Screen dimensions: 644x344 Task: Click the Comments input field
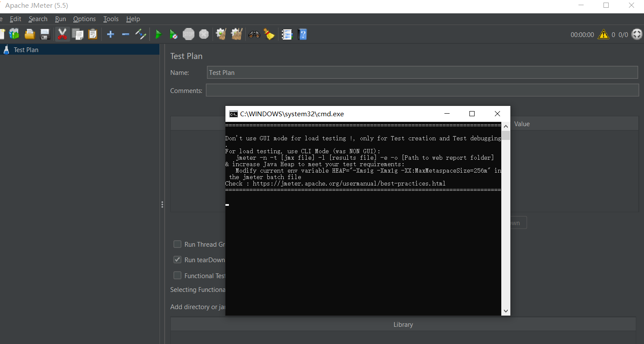tap(422, 90)
